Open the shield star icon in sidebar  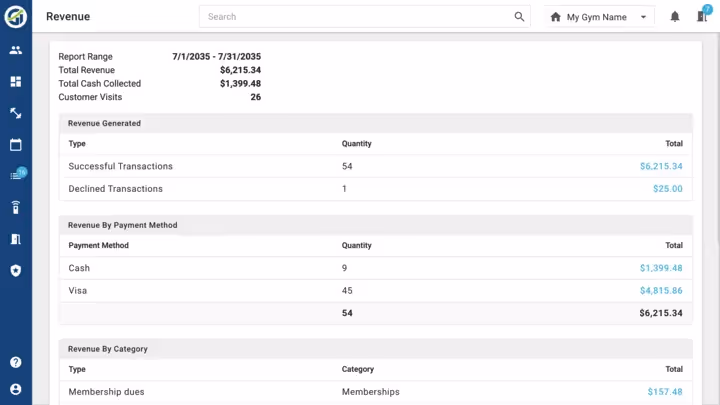[16, 270]
